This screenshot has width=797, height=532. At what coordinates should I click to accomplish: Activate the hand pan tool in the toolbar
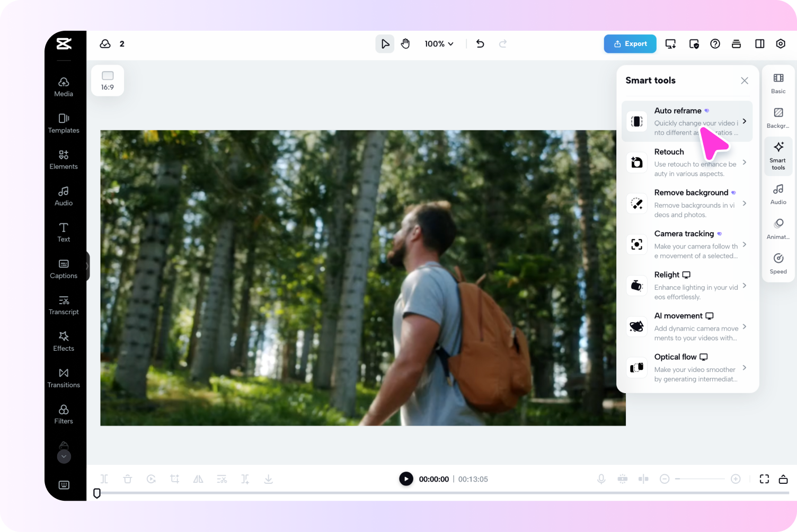coord(405,43)
